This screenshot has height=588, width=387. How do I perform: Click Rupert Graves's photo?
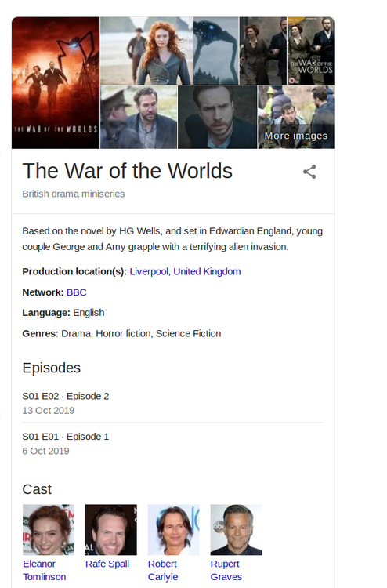coord(236,529)
